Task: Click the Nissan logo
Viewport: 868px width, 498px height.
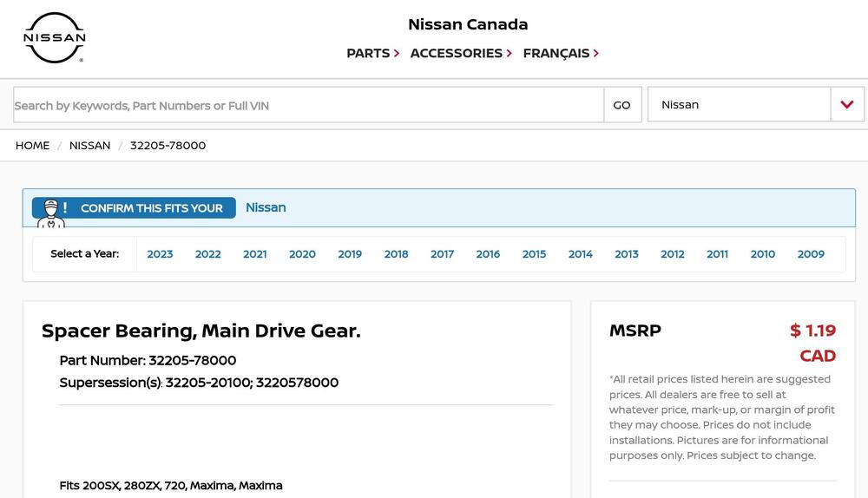Action: [x=54, y=37]
